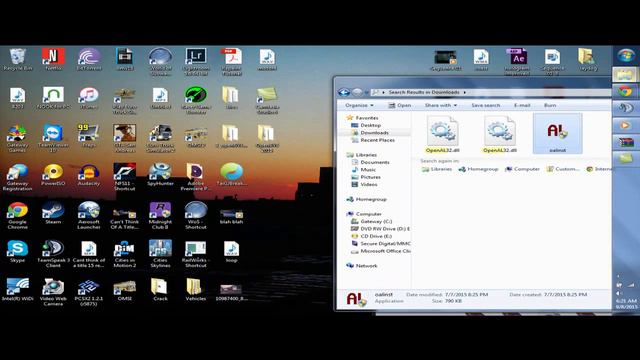Expand the Share with dropdown
The width and height of the screenshot is (640, 360).
(441, 105)
